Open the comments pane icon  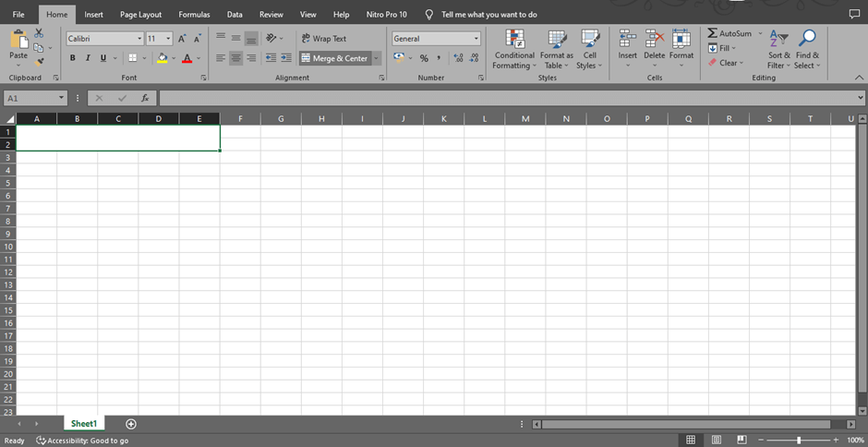pos(854,15)
